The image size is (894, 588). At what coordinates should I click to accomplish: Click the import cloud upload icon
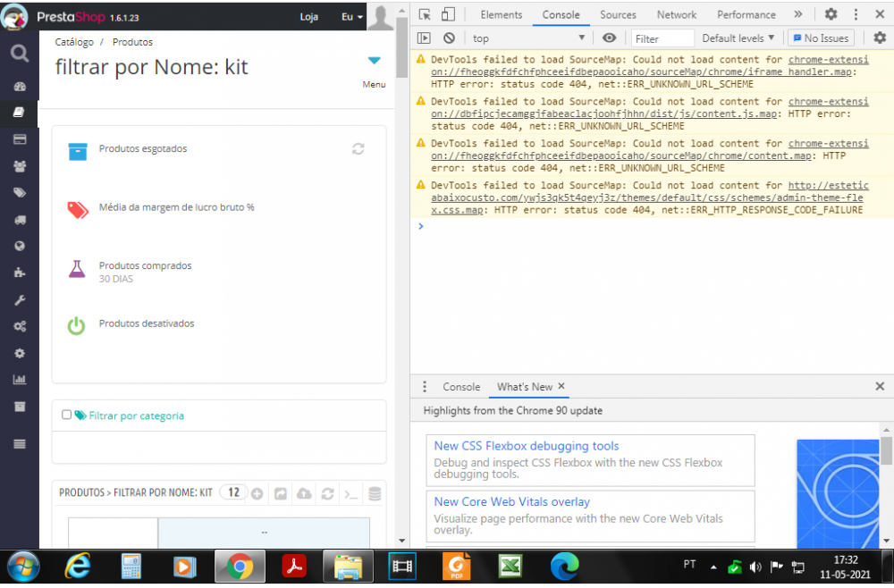[x=304, y=493]
